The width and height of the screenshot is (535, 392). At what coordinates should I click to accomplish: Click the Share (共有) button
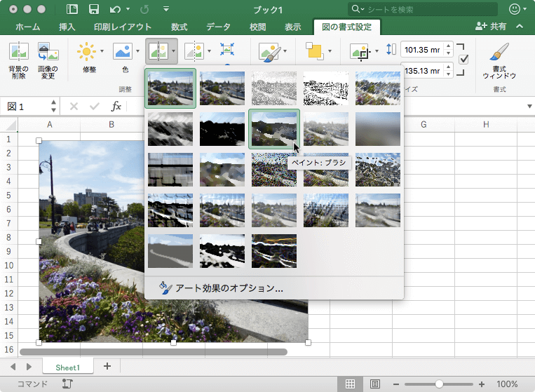[x=491, y=26]
